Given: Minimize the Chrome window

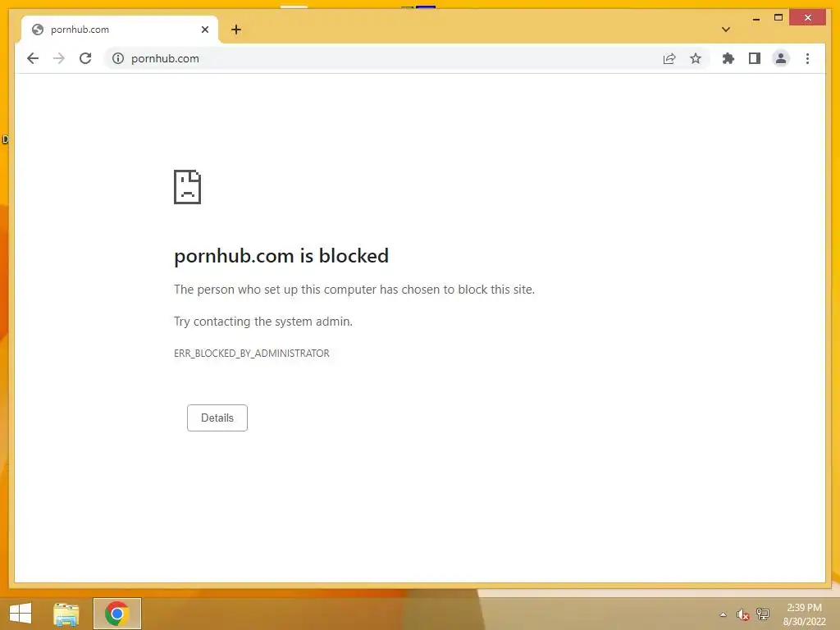Looking at the screenshot, I should point(756,18).
